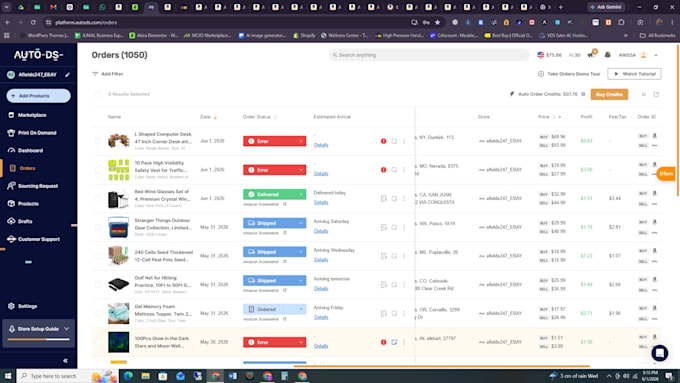The image size is (680, 383).
Task: Click red error alert icon on Computer Desk row
Action: coord(383,141)
